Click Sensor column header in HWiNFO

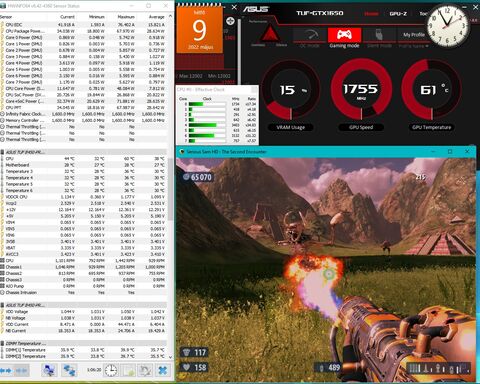pyautogui.click(x=6, y=17)
